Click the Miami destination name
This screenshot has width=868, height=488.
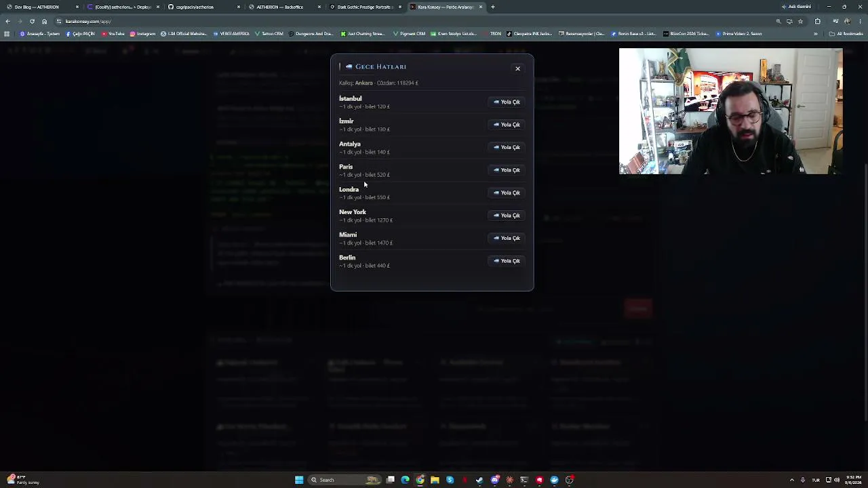[348, 235]
